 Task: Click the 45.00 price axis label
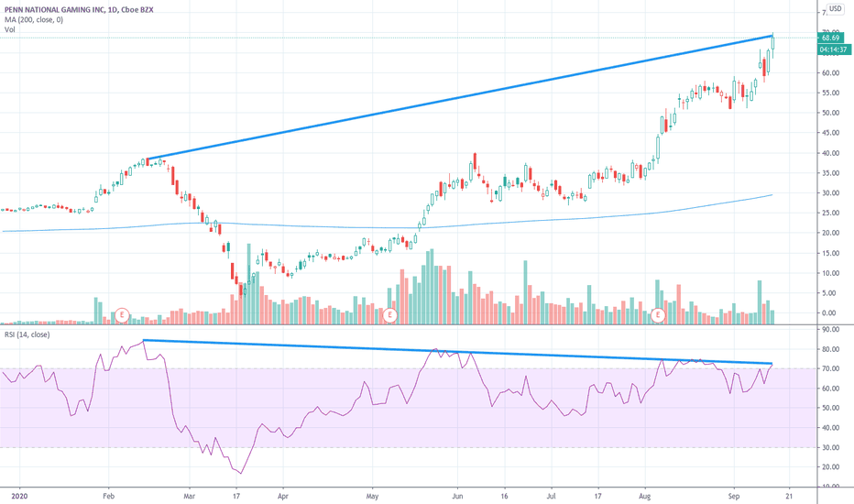830,133
